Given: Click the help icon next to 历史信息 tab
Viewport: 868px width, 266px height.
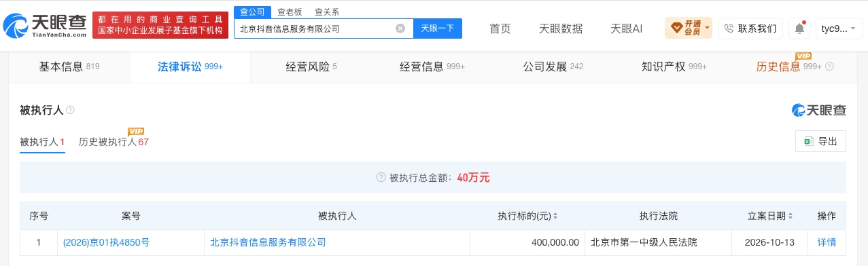Looking at the screenshot, I should [x=829, y=67].
